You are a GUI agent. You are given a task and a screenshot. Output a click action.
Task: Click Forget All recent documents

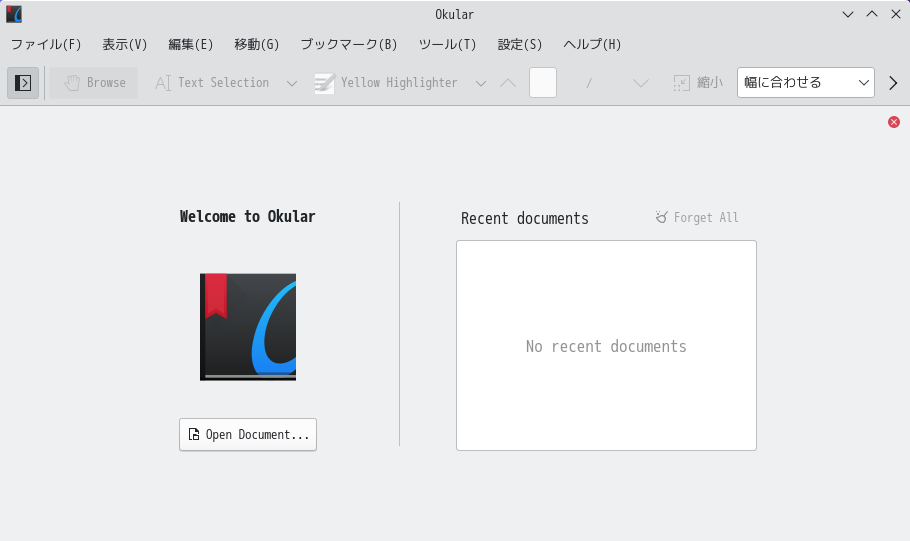coord(697,218)
